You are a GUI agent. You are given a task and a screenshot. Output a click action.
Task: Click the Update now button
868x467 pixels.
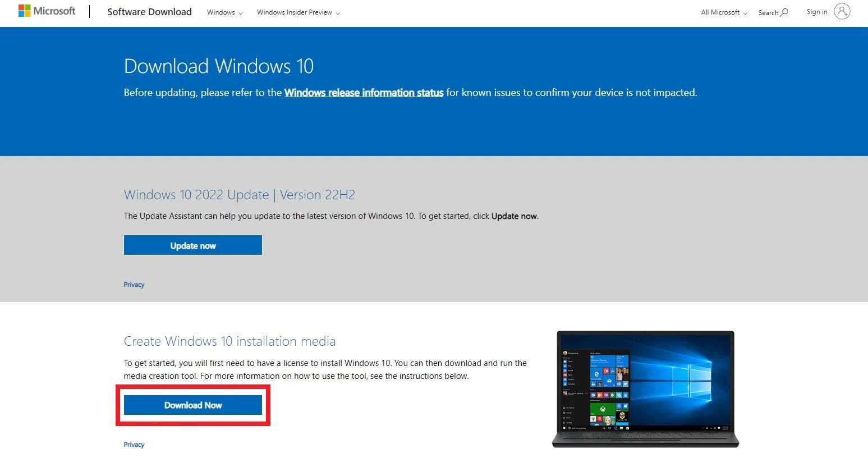tap(193, 245)
